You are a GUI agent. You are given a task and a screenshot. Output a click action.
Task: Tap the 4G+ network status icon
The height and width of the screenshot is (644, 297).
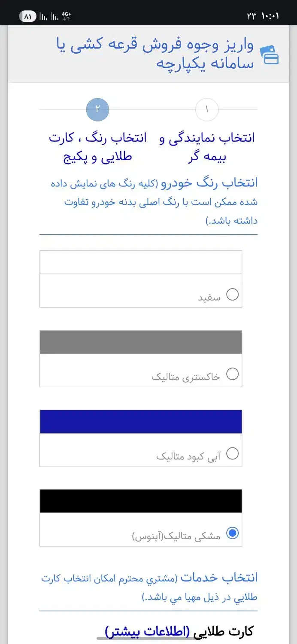67,16
